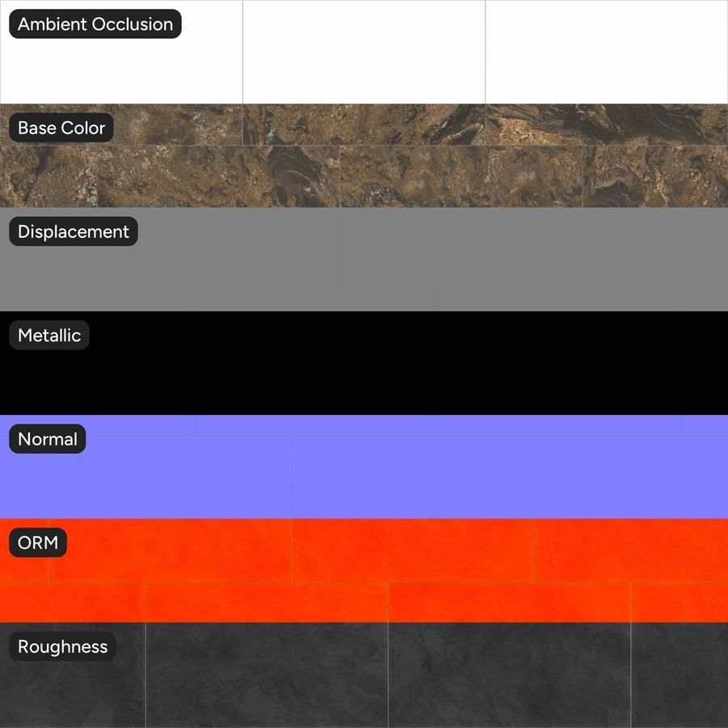Open the gray displacement texture strip

coord(364,259)
